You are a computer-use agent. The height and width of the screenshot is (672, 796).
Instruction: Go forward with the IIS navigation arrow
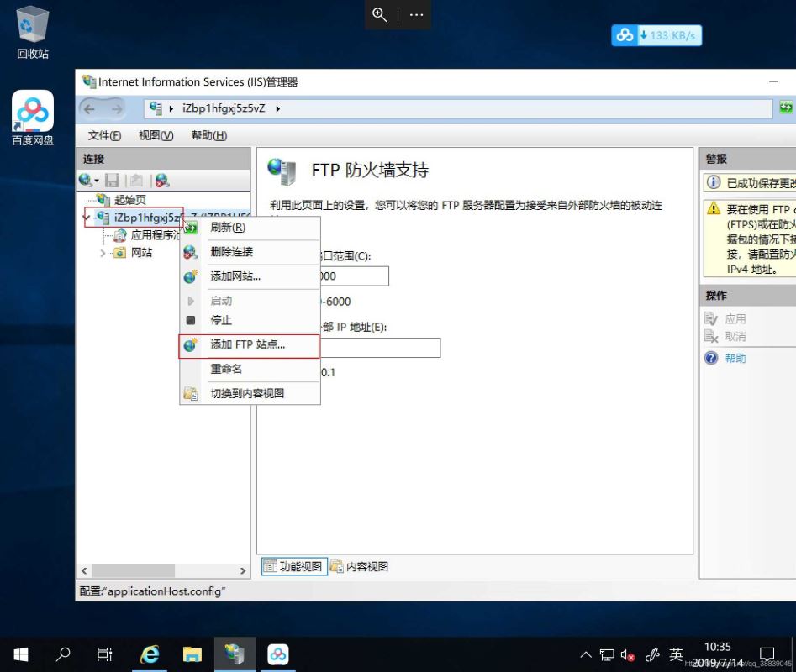pos(117,109)
